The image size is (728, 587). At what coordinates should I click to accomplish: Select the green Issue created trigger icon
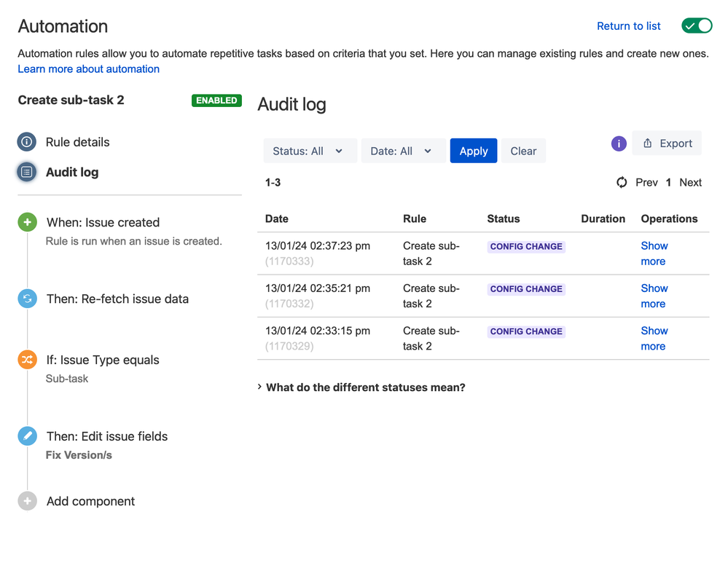28,222
